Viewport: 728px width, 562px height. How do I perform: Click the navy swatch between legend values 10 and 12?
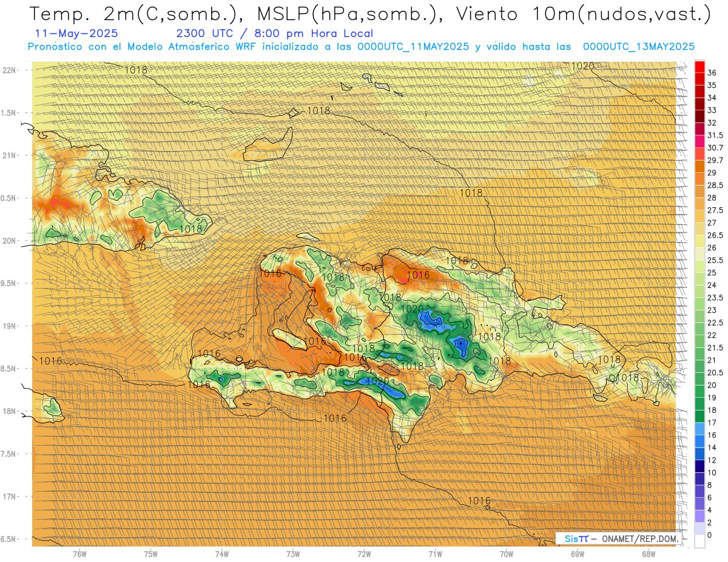pyautogui.click(x=699, y=466)
